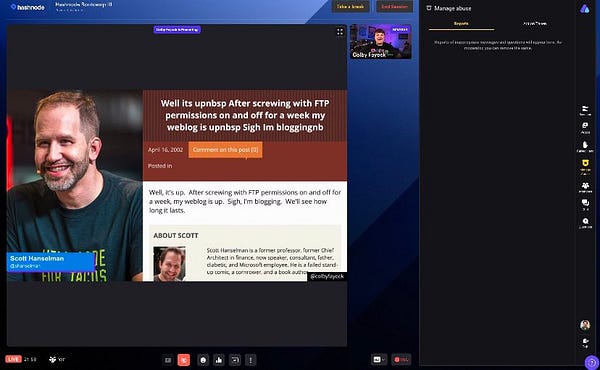View the attendee count icon
The width and height of the screenshot is (600, 370).
click(x=52, y=359)
